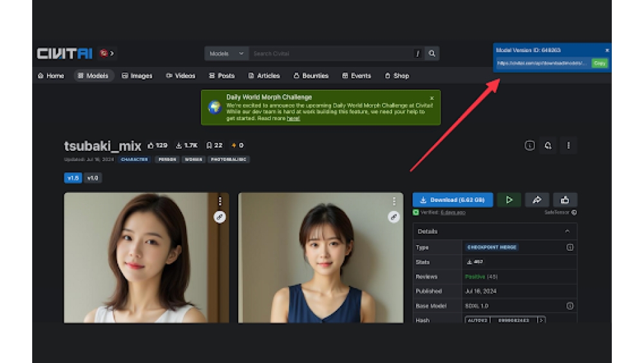
Task: Go to the Bounties tab
Action: tap(311, 75)
